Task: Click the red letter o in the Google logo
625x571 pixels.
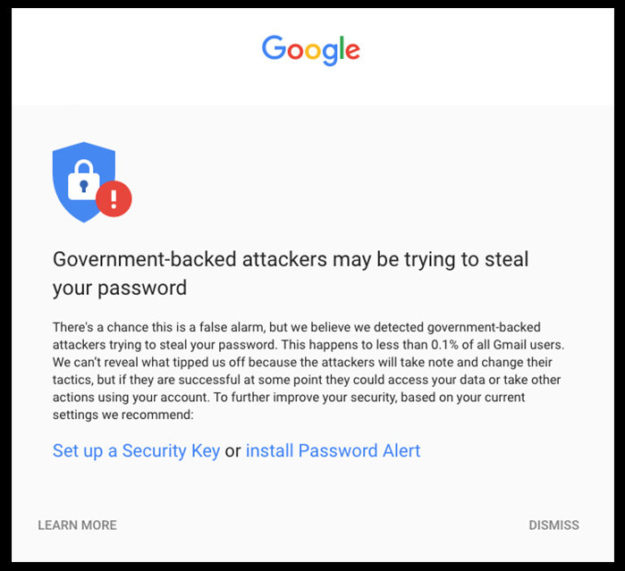Action: tap(294, 50)
